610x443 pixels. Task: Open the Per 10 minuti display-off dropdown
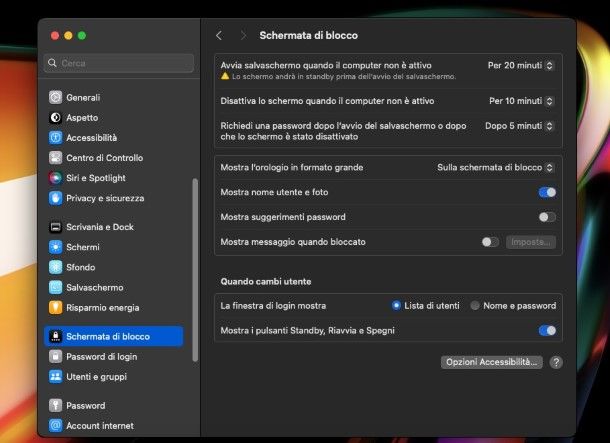pyautogui.click(x=521, y=101)
